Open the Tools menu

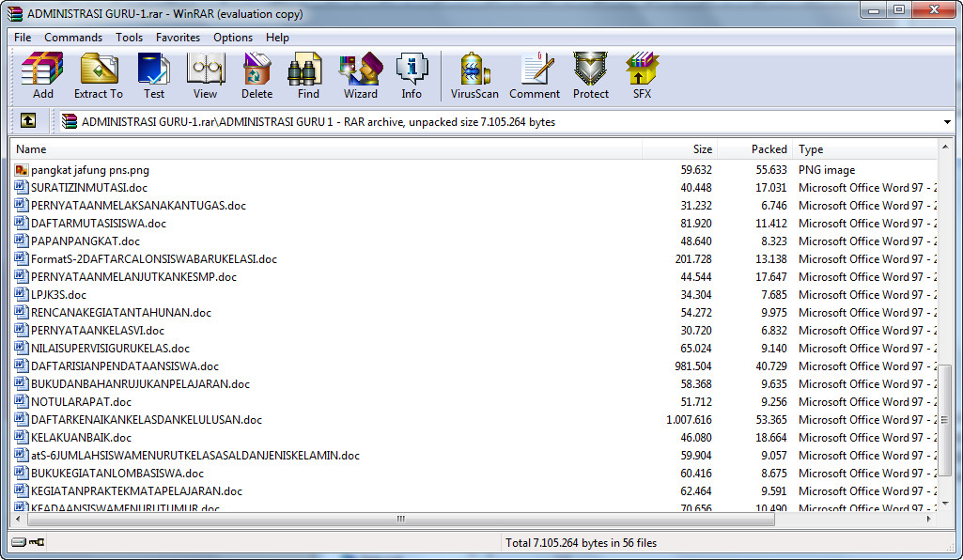tap(129, 38)
